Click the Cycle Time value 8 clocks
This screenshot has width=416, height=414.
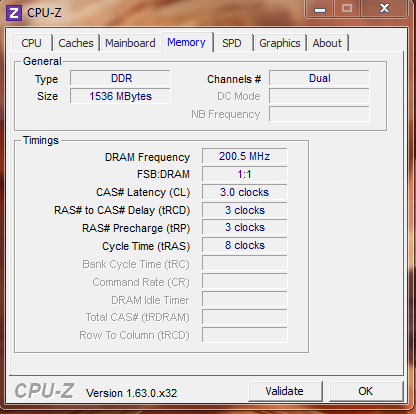pyautogui.click(x=245, y=245)
